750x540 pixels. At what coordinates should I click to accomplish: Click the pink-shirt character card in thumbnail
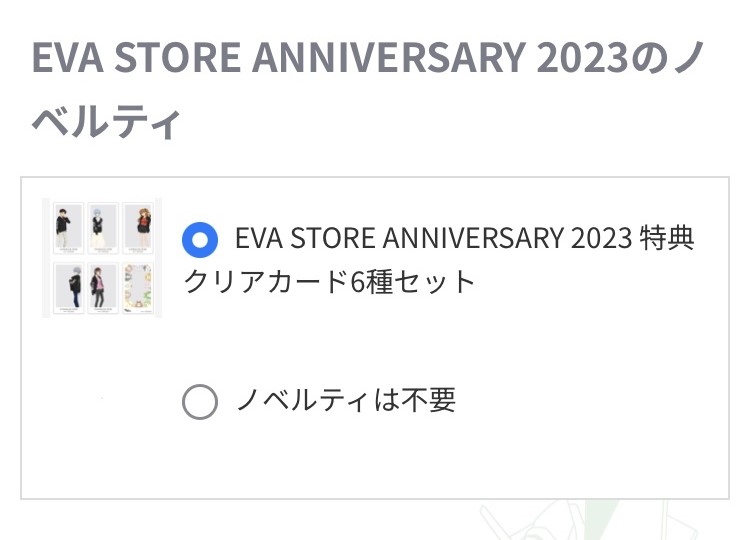pos(103,288)
